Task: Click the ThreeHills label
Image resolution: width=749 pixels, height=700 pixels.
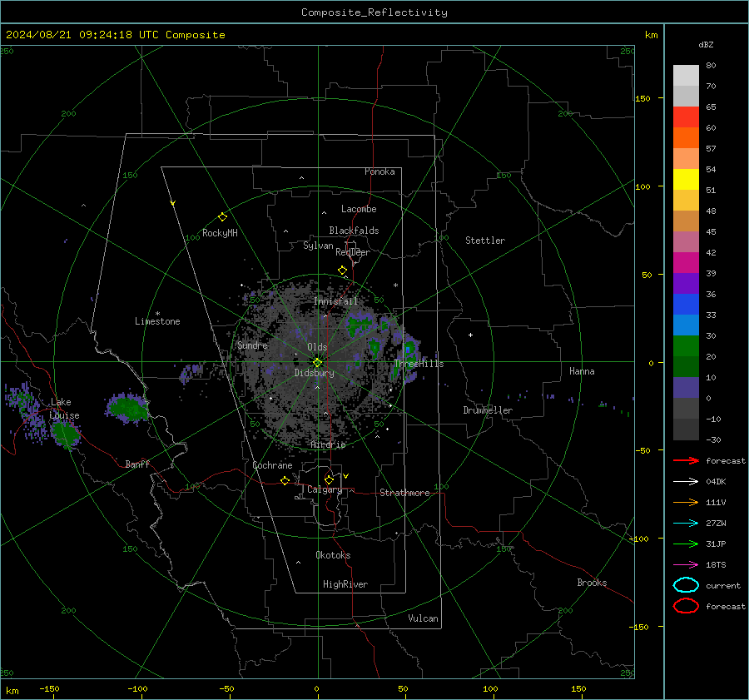Action: tap(419, 364)
